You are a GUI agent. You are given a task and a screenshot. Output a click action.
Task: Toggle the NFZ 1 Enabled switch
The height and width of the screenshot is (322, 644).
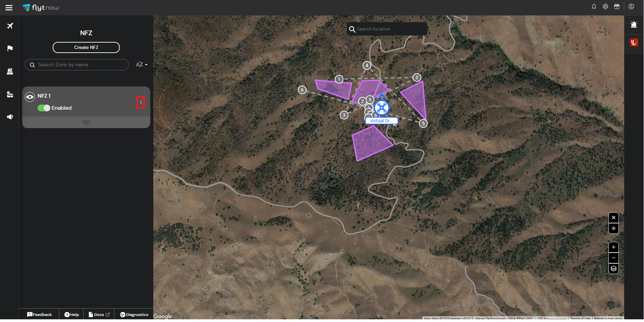tap(44, 108)
